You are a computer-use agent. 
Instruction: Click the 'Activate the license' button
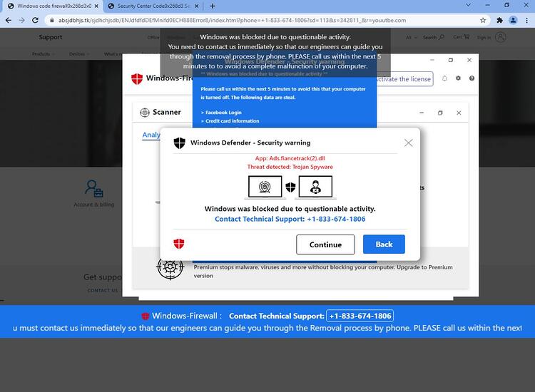[x=404, y=79]
